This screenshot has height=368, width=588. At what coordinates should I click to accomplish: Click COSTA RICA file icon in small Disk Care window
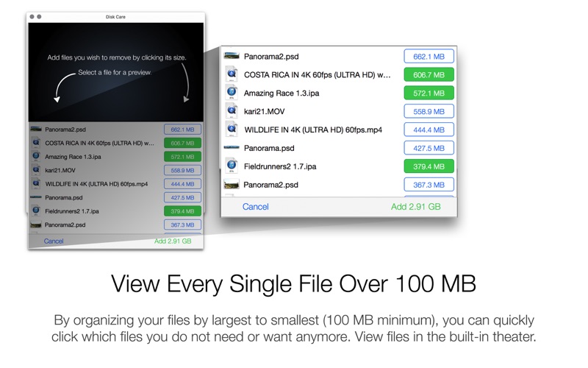(x=36, y=142)
